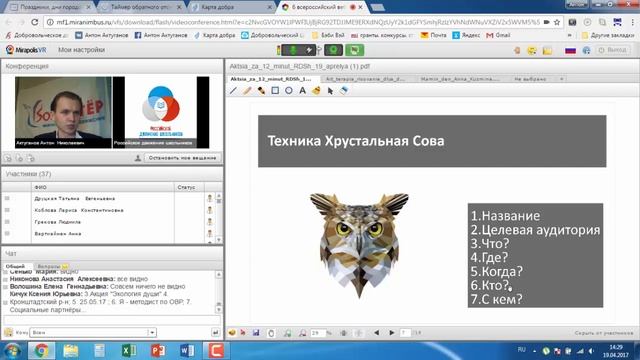This screenshot has height=360, width=640.
Task: Click the slide page number field
Action: tap(405, 333)
